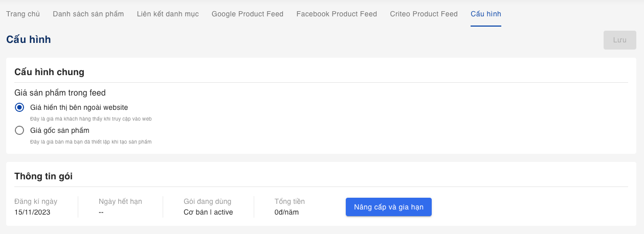Choose the Giá gốc sản phẩm radio option
Viewport: 644px width, 234px height.
19,130
